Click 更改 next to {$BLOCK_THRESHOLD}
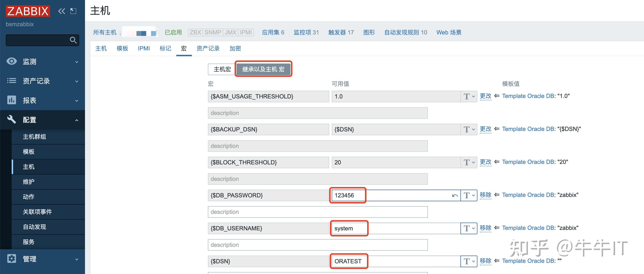Viewport: 644px width, 274px height. point(485,162)
